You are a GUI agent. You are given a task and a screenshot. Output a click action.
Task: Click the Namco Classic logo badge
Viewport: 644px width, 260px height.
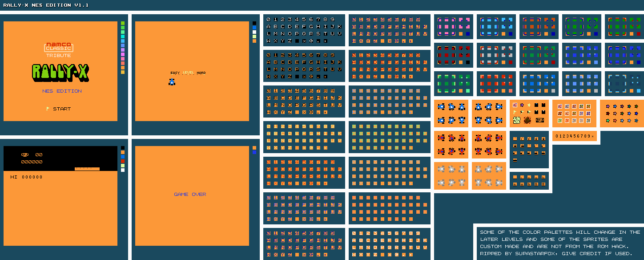pyautogui.click(x=59, y=48)
